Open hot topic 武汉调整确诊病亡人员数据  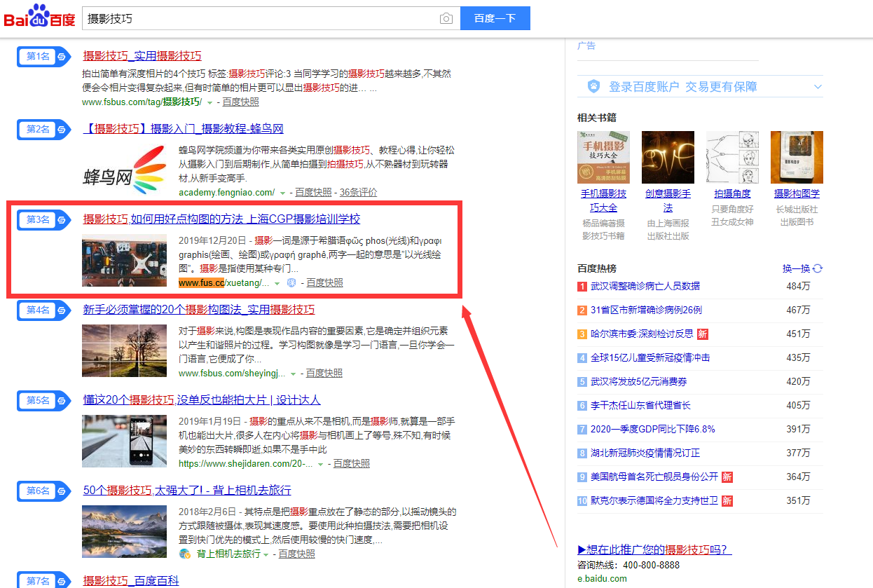pos(645,286)
